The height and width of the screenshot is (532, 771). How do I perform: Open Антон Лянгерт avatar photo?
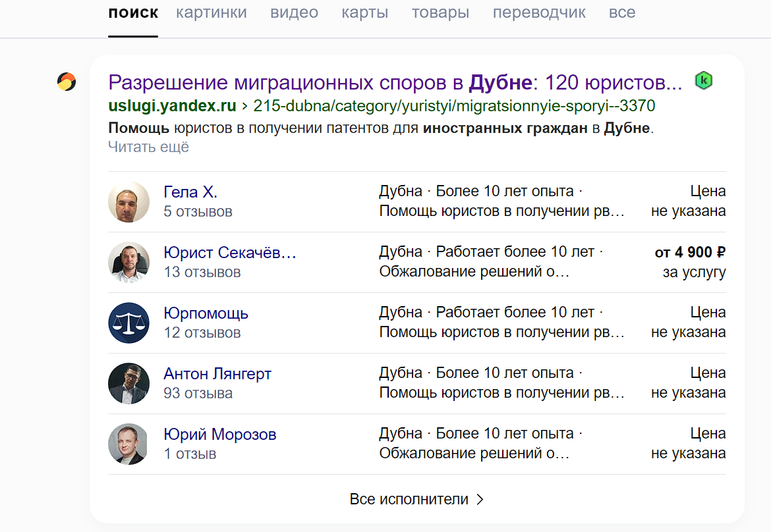[x=128, y=384]
